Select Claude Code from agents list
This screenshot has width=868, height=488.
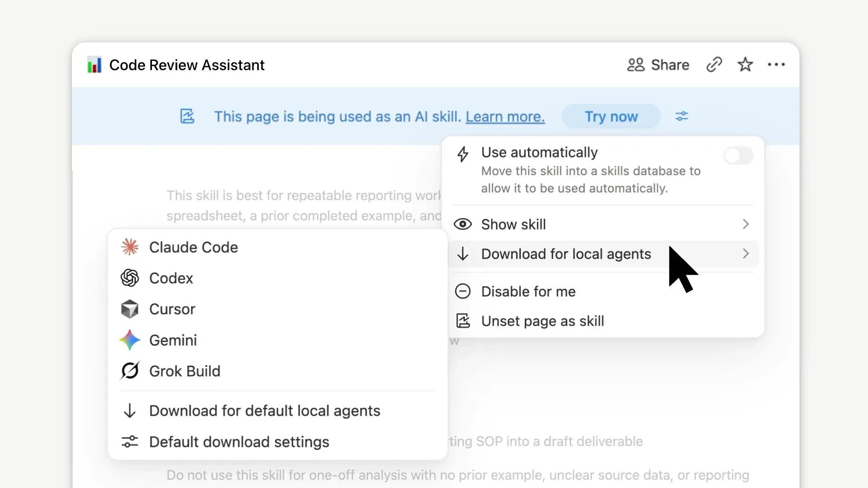pos(278,247)
